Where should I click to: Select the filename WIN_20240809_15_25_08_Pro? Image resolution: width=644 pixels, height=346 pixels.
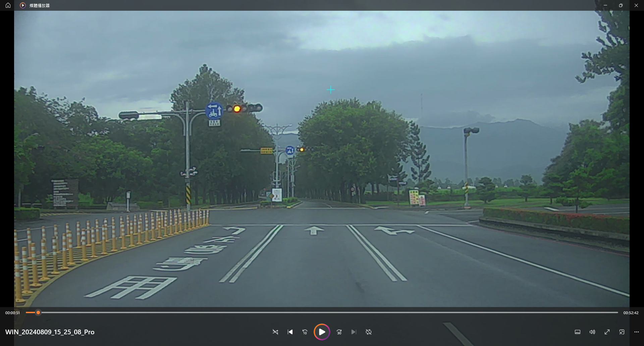point(50,332)
